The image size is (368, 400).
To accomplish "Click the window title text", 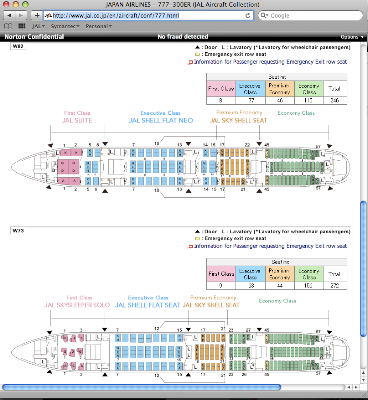I will tap(183, 5).
